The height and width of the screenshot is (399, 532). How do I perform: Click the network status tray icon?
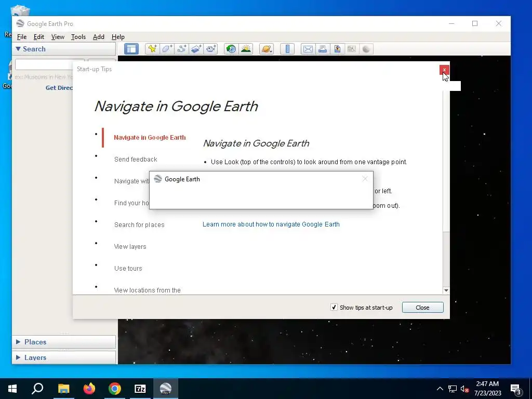tap(453, 389)
